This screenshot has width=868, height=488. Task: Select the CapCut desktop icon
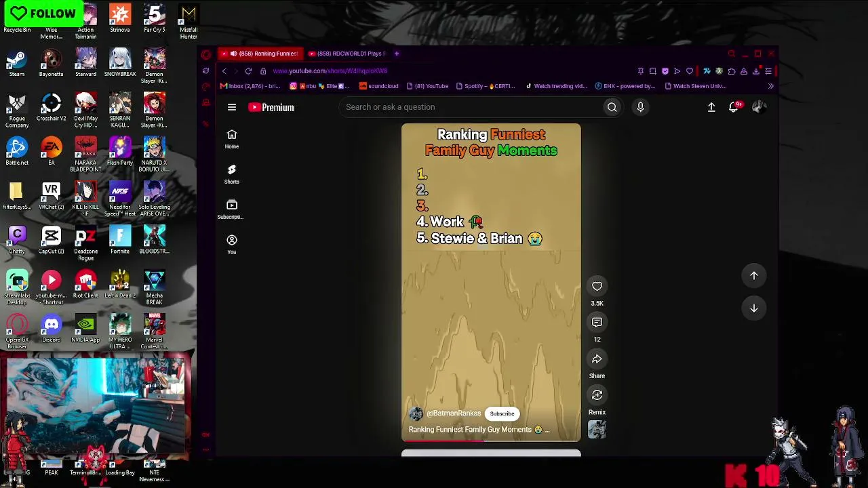(51, 241)
